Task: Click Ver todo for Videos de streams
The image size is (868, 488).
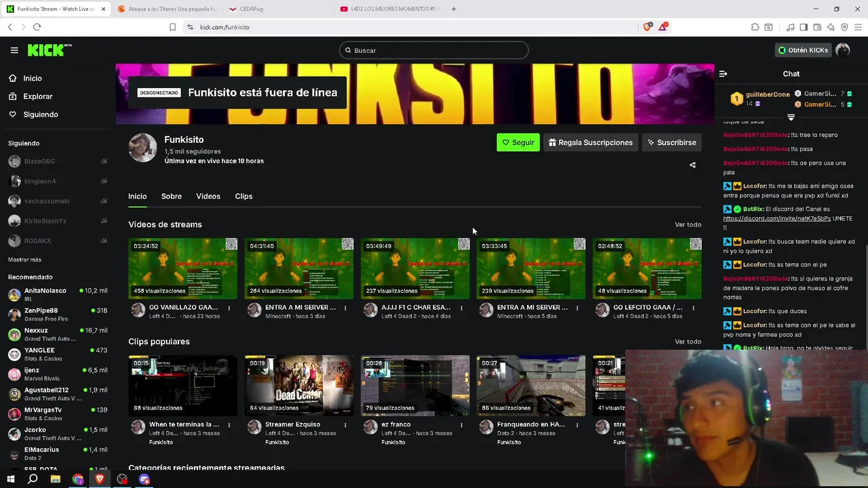Action: [x=688, y=224]
